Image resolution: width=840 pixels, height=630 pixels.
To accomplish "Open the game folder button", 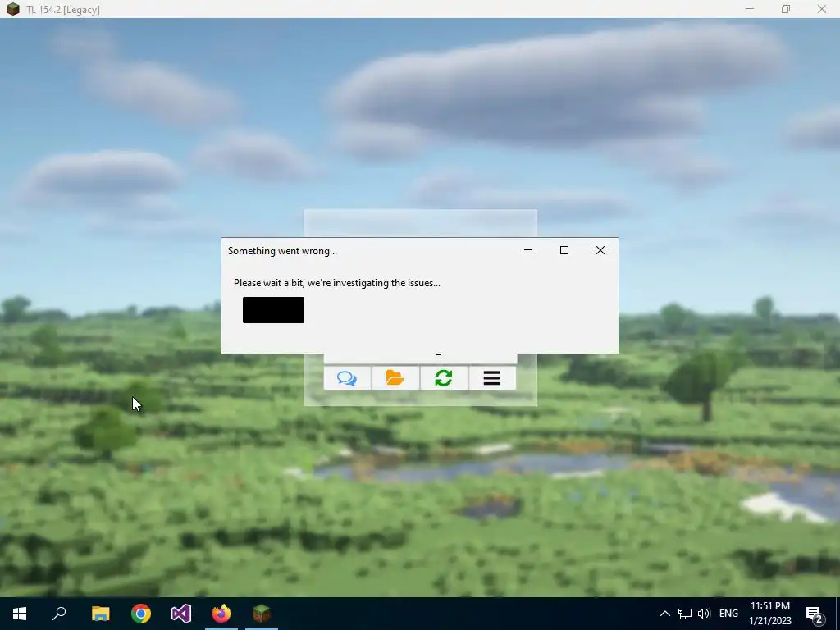I will pyautogui.click(x=395, y=378).
